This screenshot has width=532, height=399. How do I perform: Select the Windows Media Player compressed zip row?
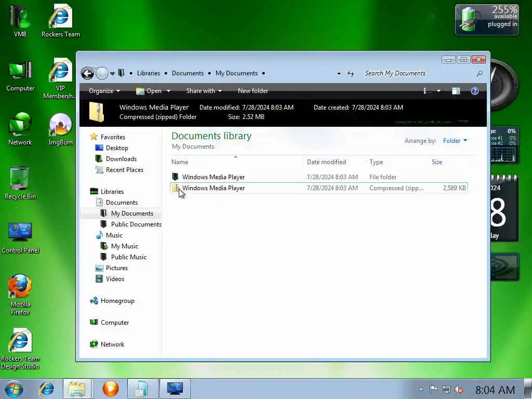coord(319,188)
